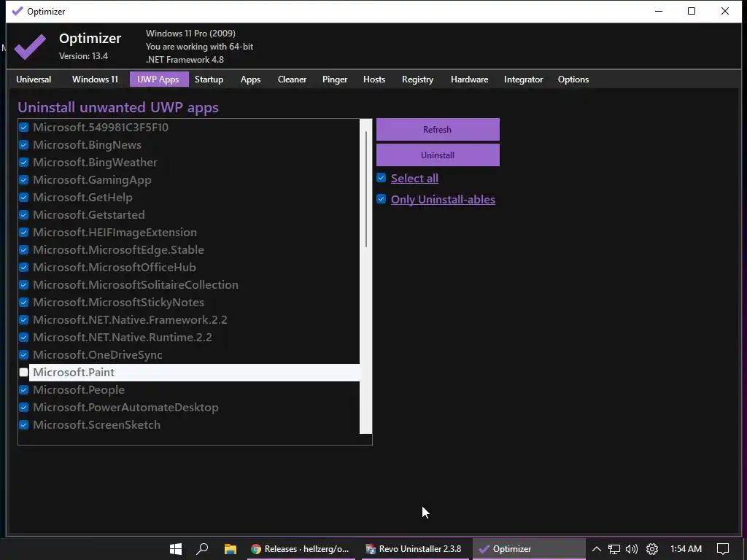Open notification center icon
This screenshot has height=560, width=747.
723,549
